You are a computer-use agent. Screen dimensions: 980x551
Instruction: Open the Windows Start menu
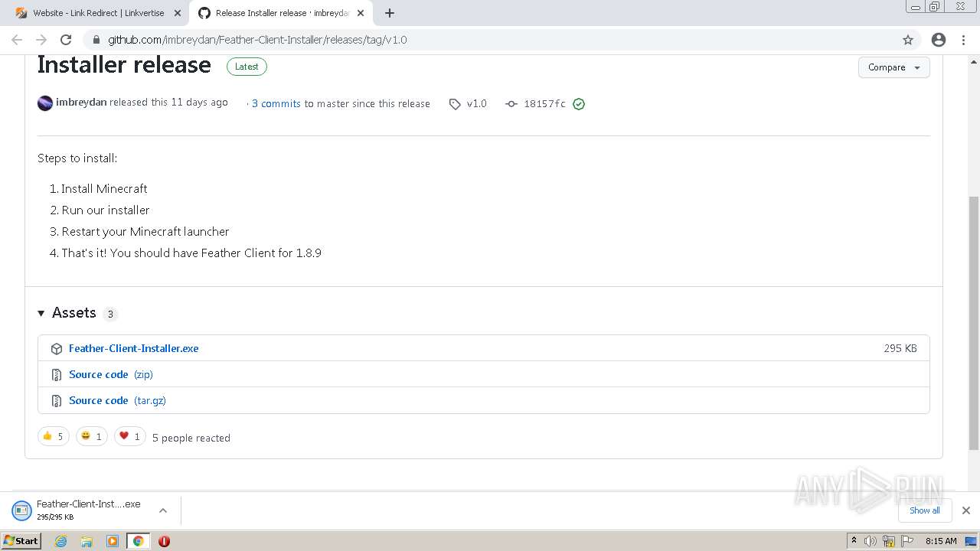(x=21, y=540)
